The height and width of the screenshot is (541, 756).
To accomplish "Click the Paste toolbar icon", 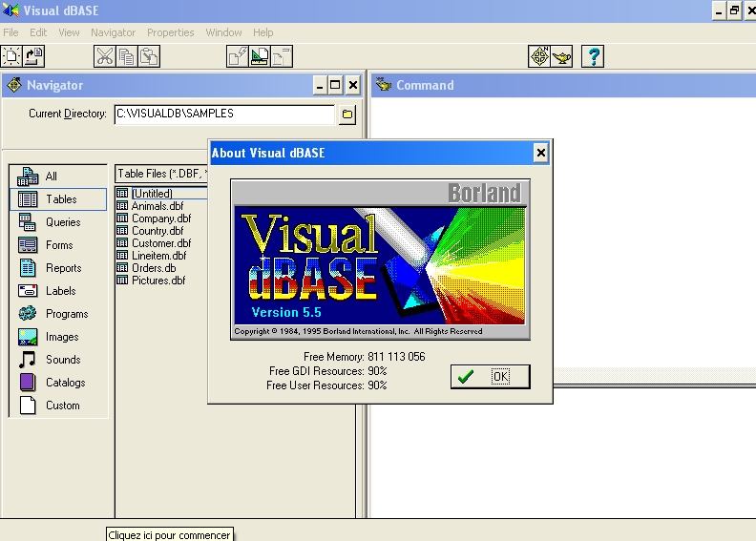I will click(149, 56).
